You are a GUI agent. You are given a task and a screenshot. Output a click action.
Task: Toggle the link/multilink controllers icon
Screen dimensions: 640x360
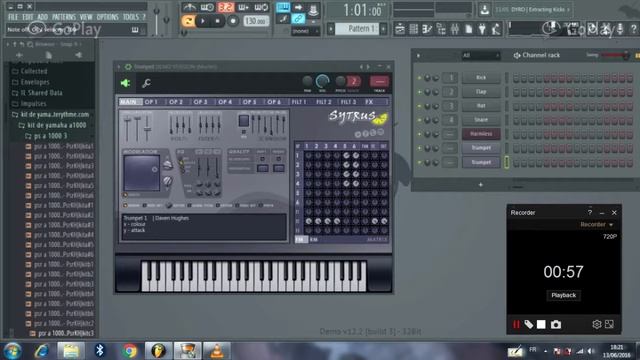(x=298, y=19)
